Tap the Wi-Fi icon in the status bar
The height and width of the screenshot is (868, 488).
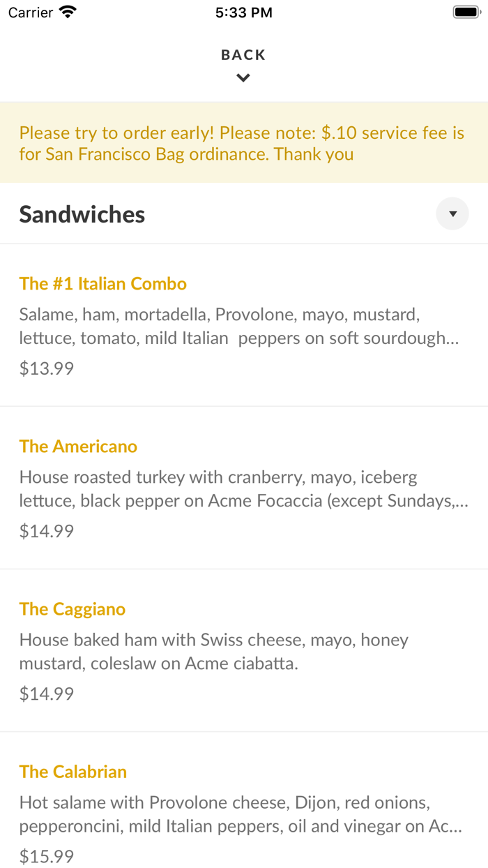click(67, 11)
